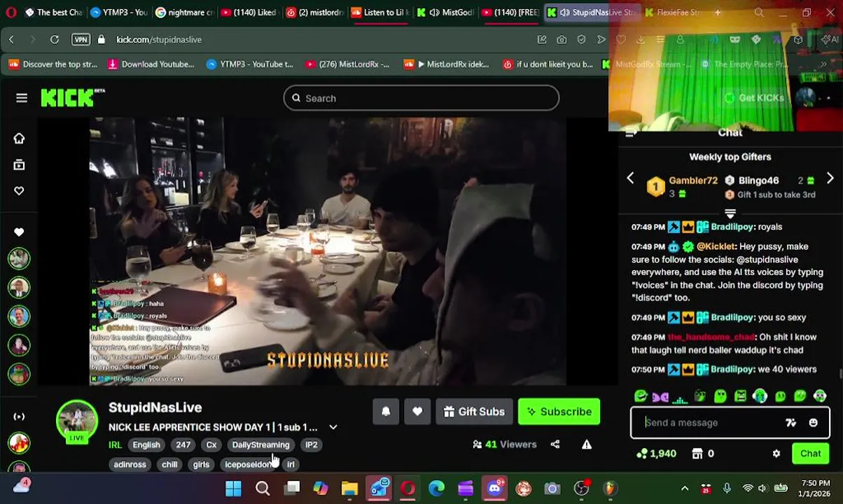Open the Kick hamburger menu
Viewport: 843px width, 504px height.
click(x=22, y=98)
